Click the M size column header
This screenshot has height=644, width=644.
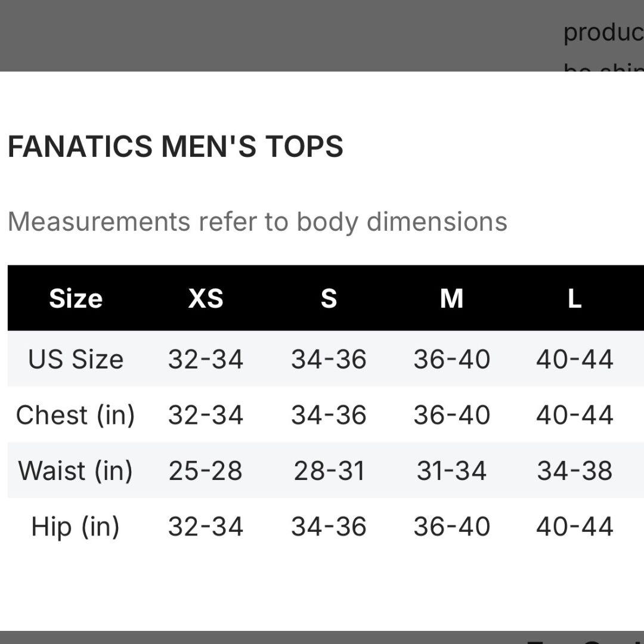tap(451, 298)
